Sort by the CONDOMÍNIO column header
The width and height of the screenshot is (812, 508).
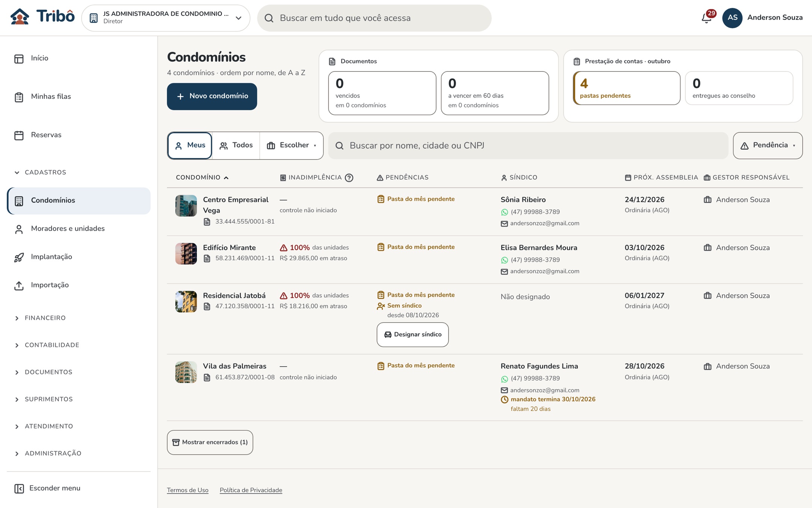[202, 178]
